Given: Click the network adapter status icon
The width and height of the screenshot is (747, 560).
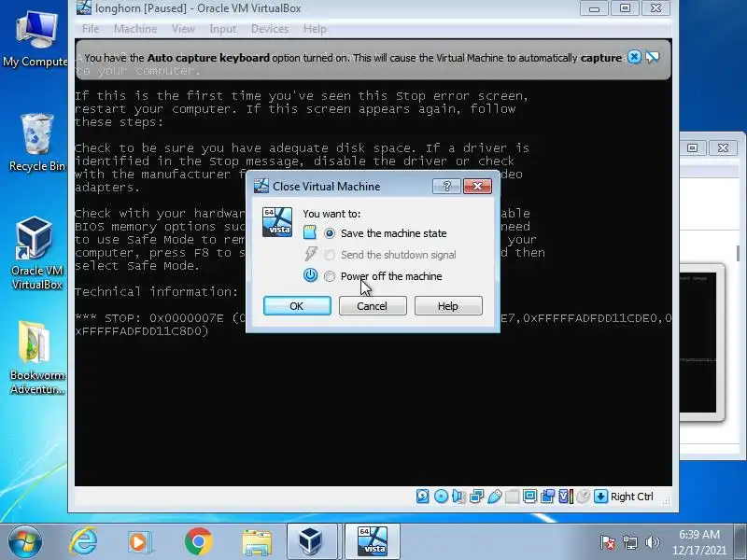Looking at the screenshot, I should (477, 497).
